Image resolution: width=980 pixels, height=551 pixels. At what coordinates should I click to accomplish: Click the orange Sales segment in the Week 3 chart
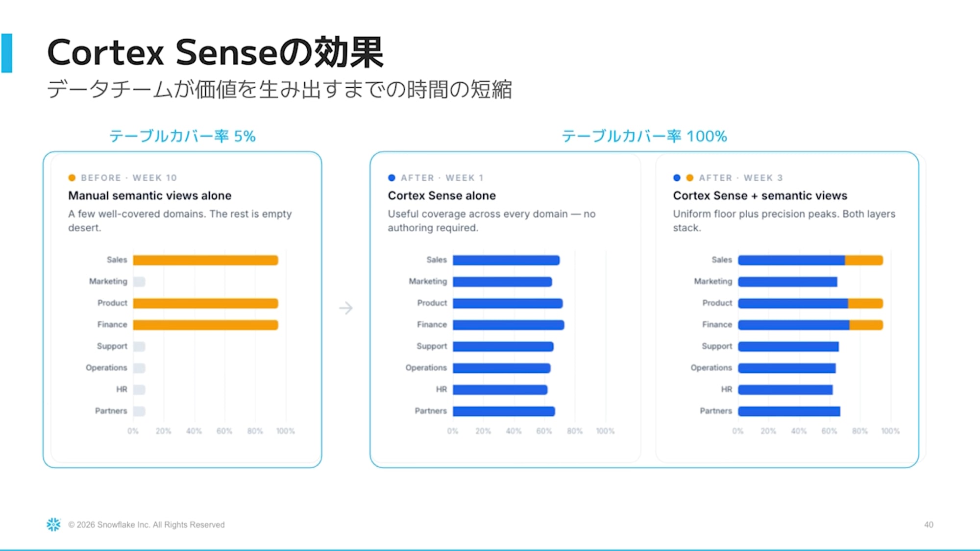tap(864, 260)
